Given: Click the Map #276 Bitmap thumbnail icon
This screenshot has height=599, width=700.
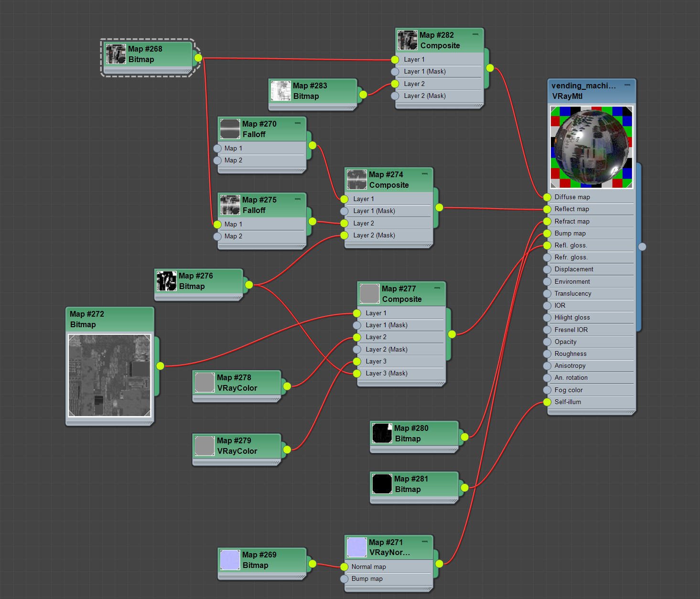Looking at the screenshot, I should pos(167,281).
